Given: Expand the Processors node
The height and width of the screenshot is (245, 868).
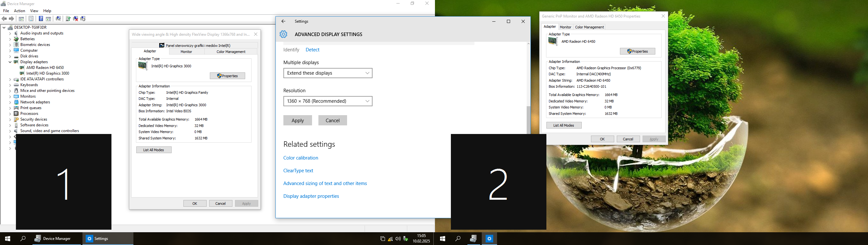Looking at the screenshot, I should coord(10,114).
